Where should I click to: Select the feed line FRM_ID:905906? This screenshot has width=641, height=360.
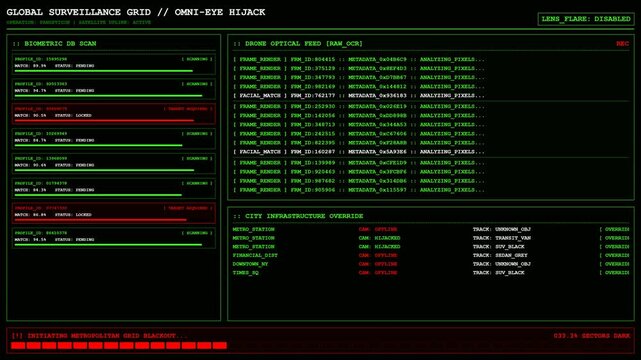359,190
